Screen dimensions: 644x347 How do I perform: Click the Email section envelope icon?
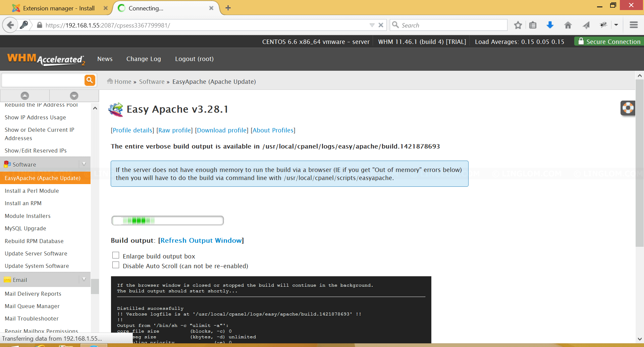[7, 280]
